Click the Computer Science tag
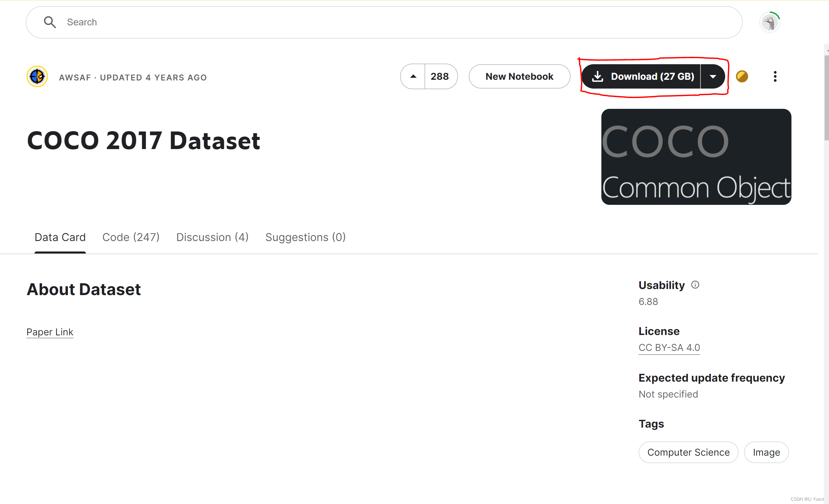This screenshot has height=504, width=829. pyautogui.click(x=688, y=452)
